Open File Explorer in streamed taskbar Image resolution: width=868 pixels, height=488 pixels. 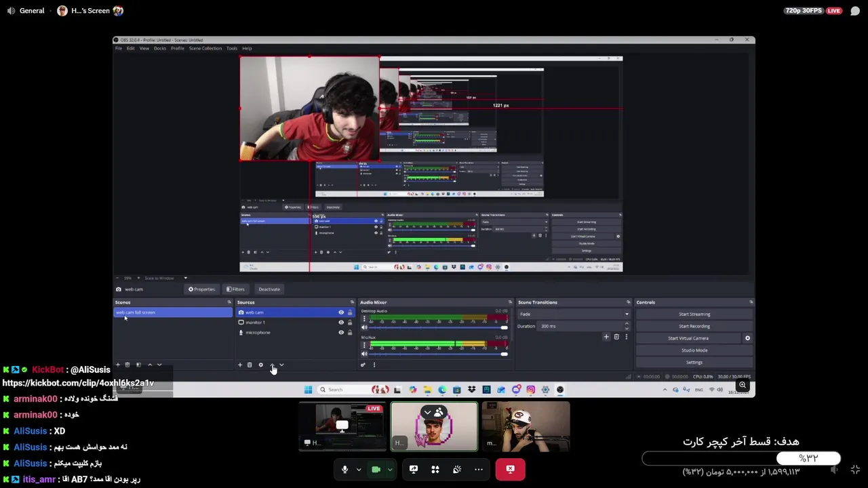(427, 390)
